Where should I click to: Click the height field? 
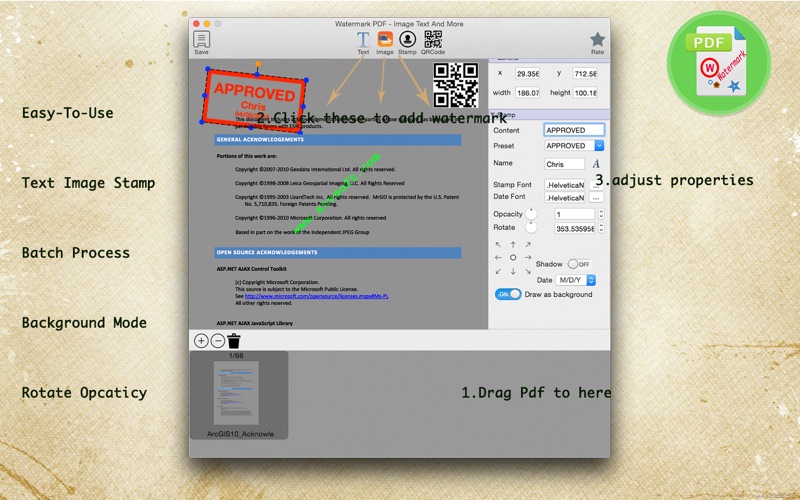pos(585,93)
